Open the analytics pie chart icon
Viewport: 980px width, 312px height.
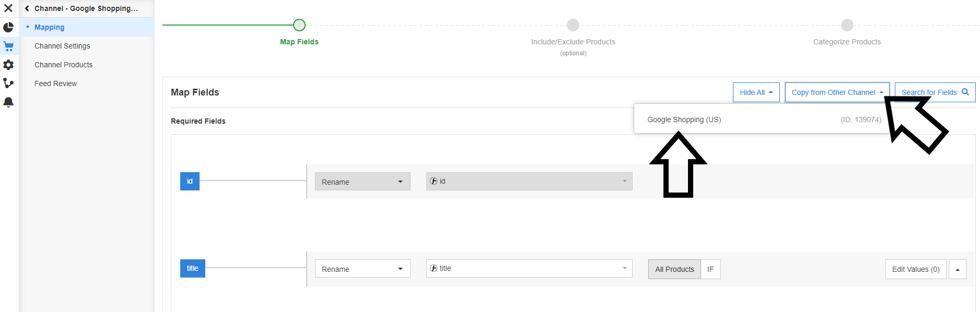(x=8, y=27)
